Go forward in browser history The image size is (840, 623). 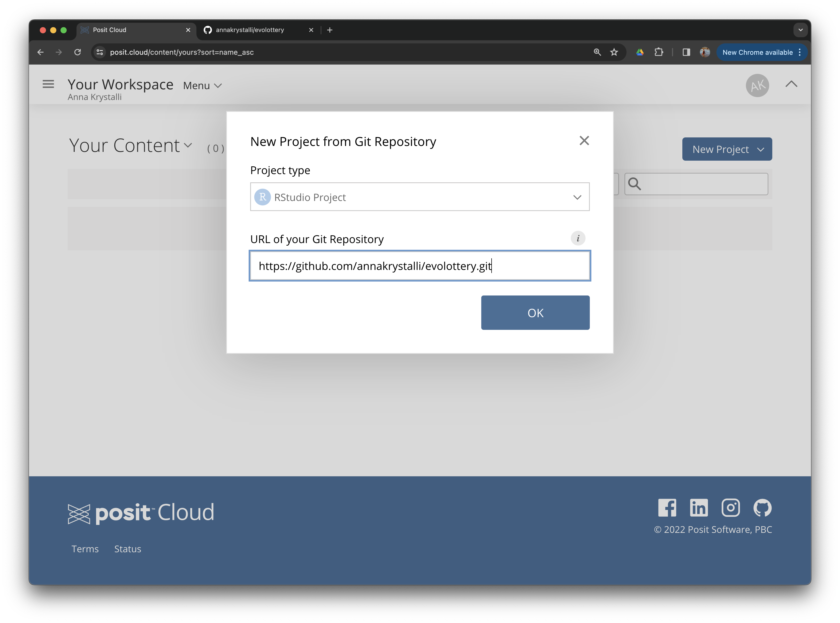click(x=58, y=52)
